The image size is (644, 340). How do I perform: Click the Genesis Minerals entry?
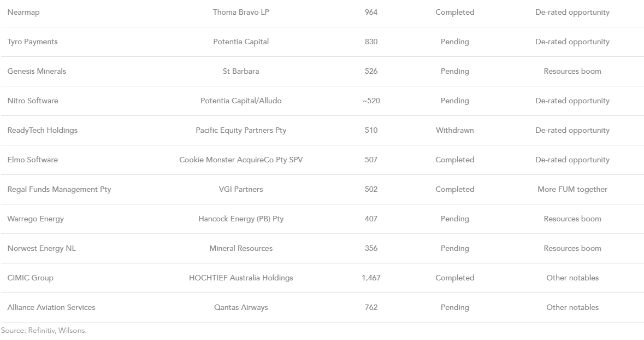click(x=37, y=71)
